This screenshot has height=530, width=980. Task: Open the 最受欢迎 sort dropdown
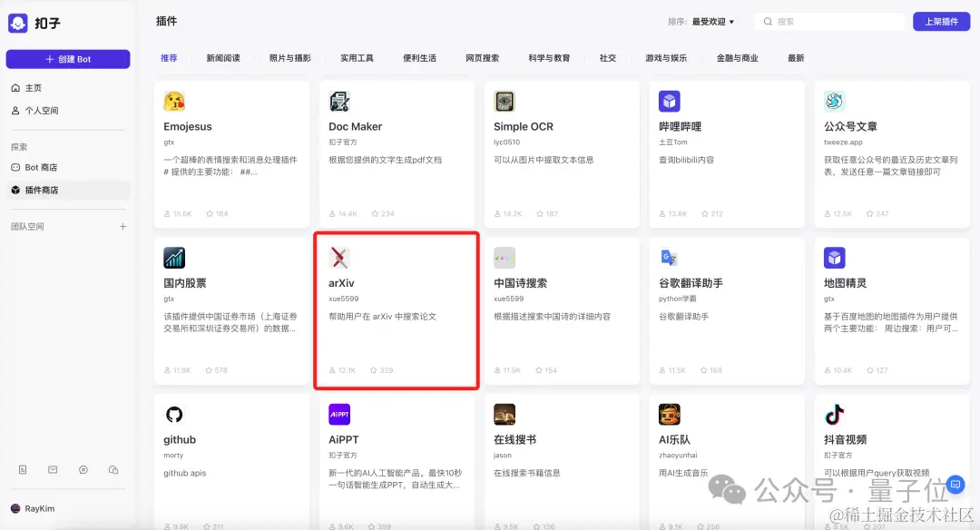tap(712, 22)
